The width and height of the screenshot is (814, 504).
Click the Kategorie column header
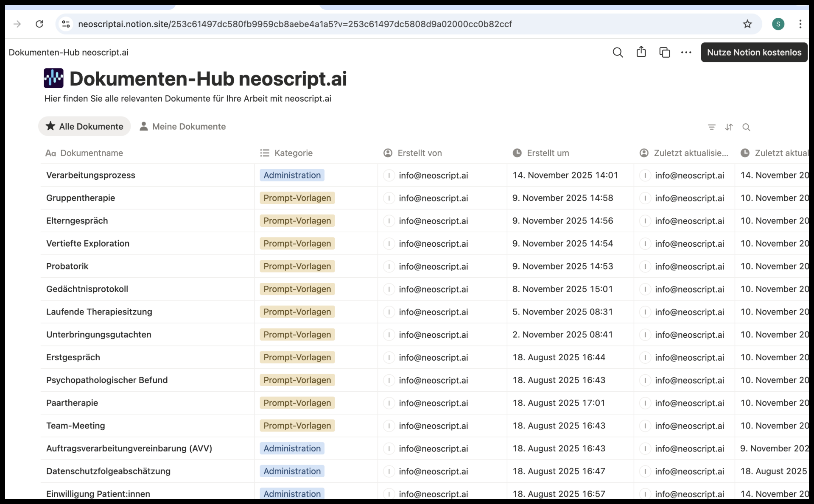point(293,153)
